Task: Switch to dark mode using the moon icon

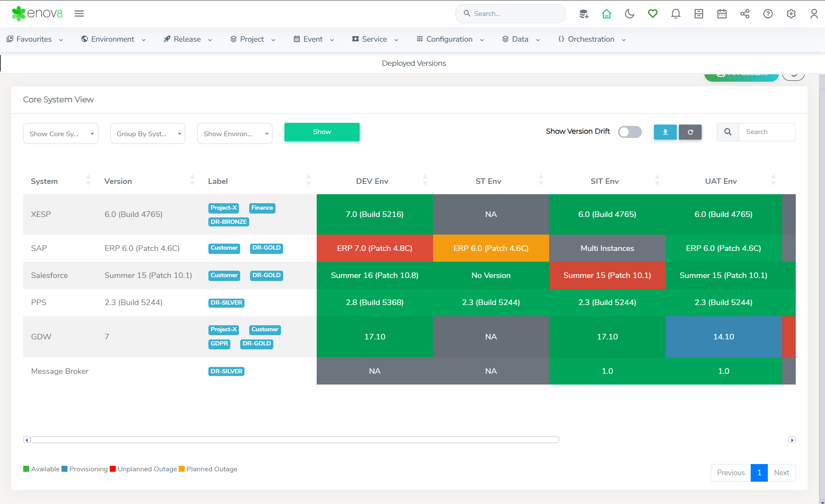Action: point(629,14)
